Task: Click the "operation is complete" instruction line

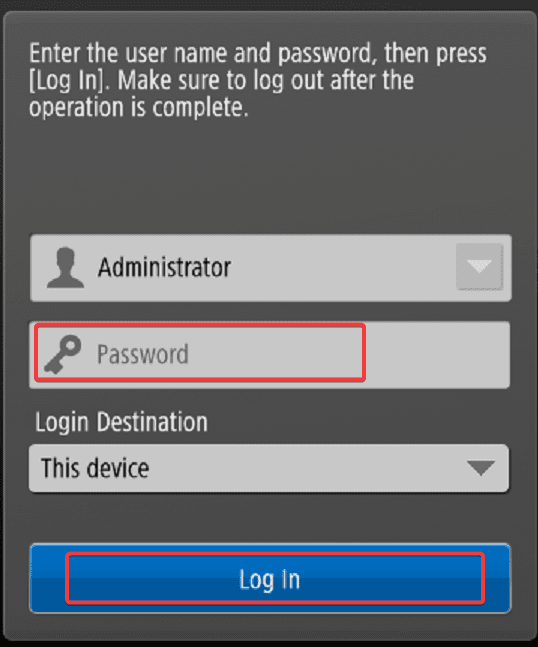Action: [x=139, y=107]
